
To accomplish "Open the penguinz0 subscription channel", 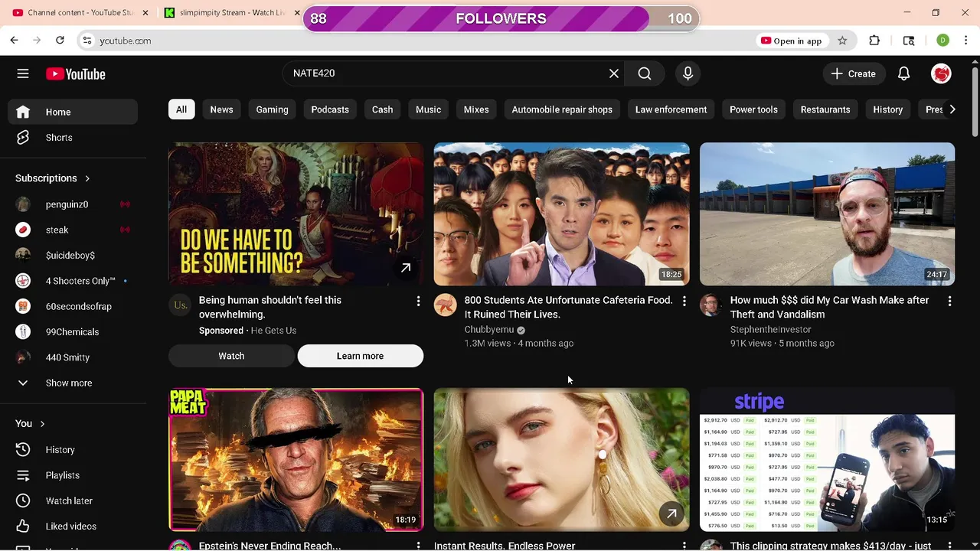I will click(73, 204).
